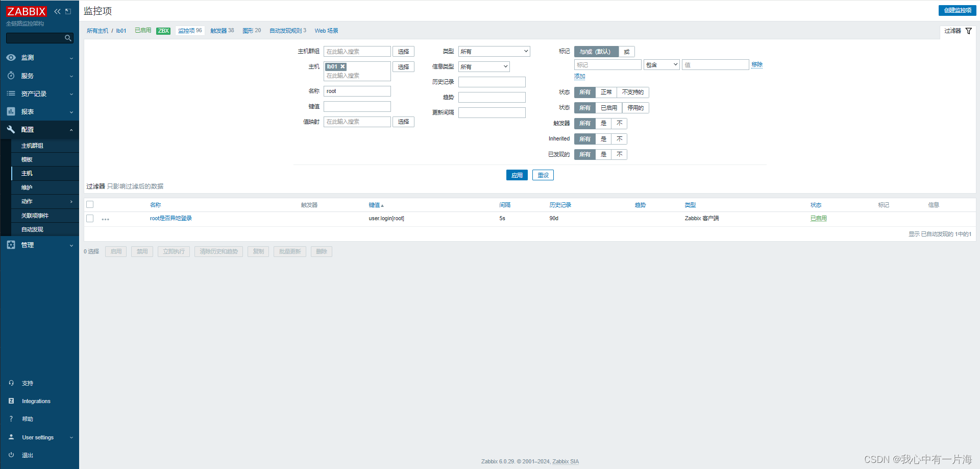The image size is (980, 469).
Task: Check the select-all items checkbox
Action: click(90, 204)
